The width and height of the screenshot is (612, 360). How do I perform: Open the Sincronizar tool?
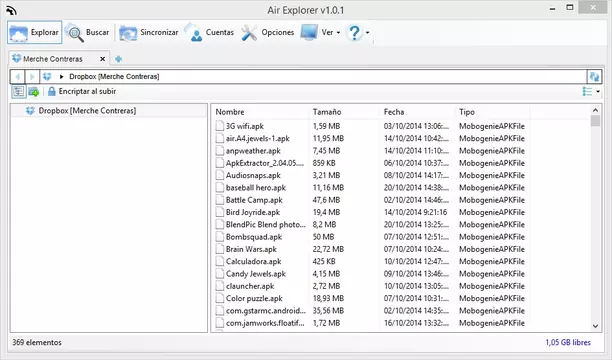(148, 32)
